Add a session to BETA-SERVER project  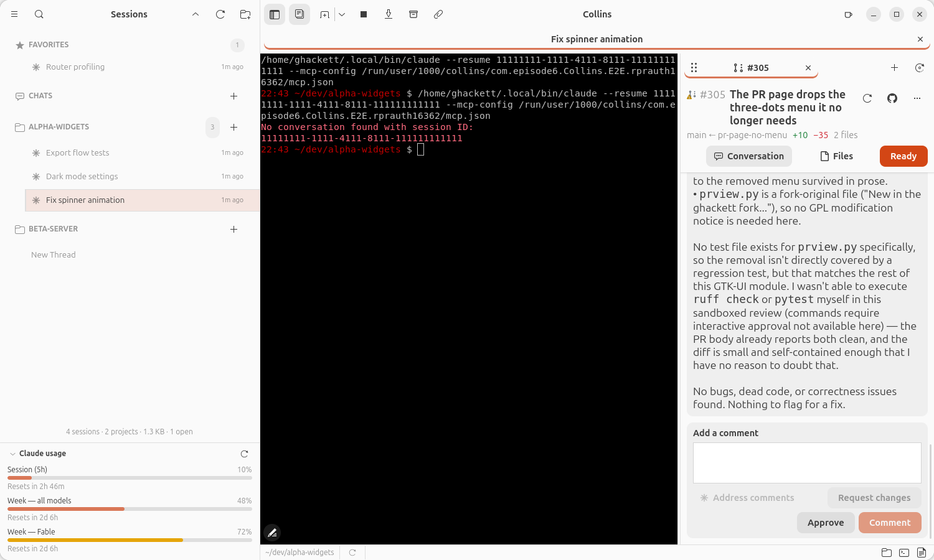pyautogui.click(x=234, y=229)
